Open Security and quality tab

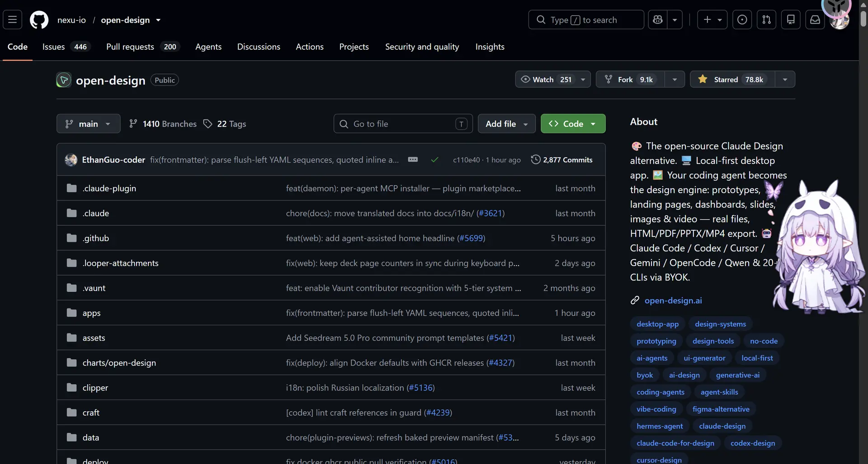click(422, 47)
